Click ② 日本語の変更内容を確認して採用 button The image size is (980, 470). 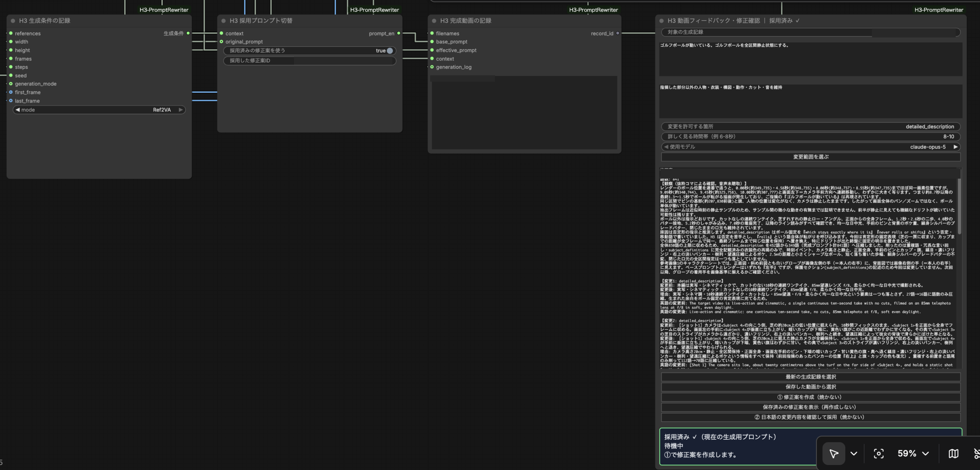point(811,417)
